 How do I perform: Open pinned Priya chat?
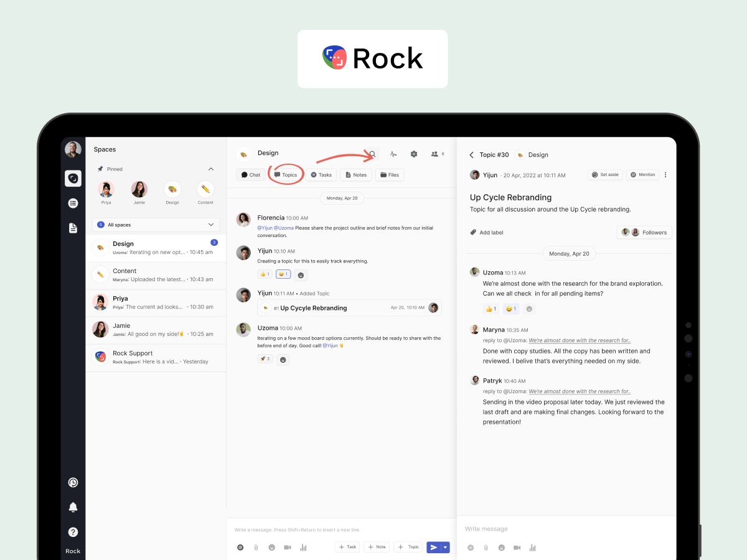(x=106, y=193)
